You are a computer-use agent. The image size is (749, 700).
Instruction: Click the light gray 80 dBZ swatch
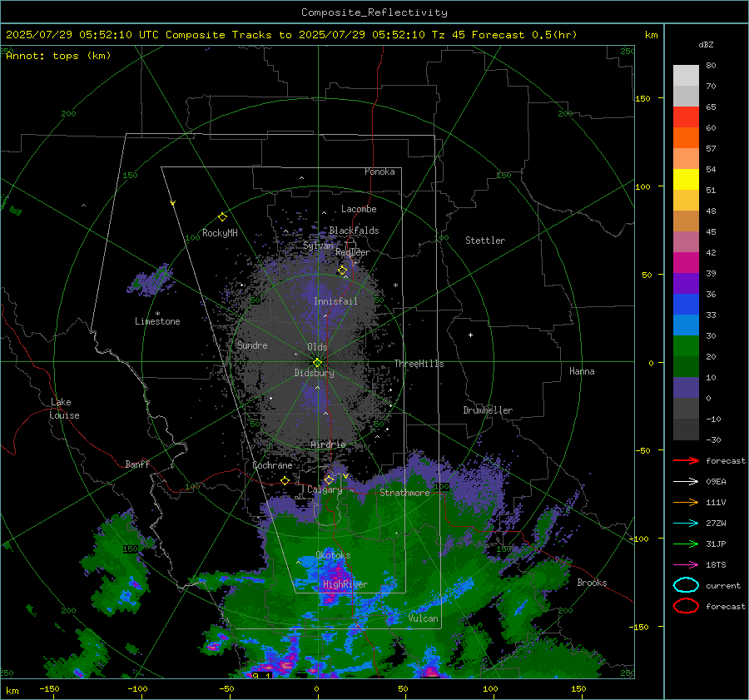coord(686,76)
